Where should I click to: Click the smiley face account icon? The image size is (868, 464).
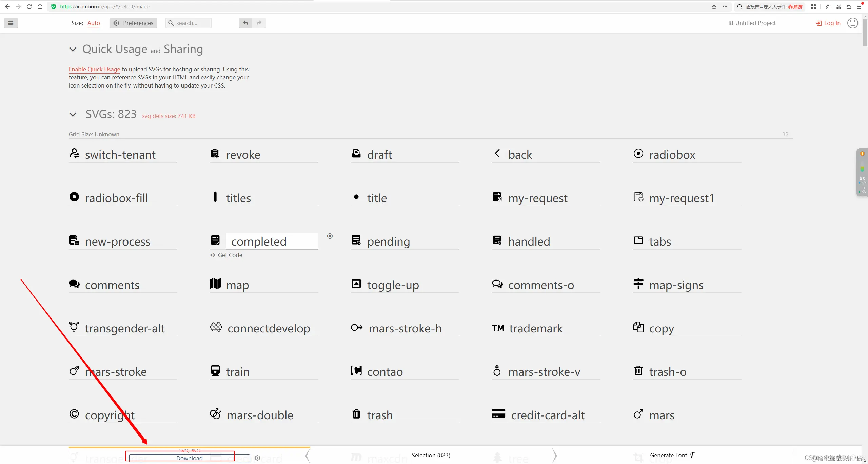[x=852, y=23]
